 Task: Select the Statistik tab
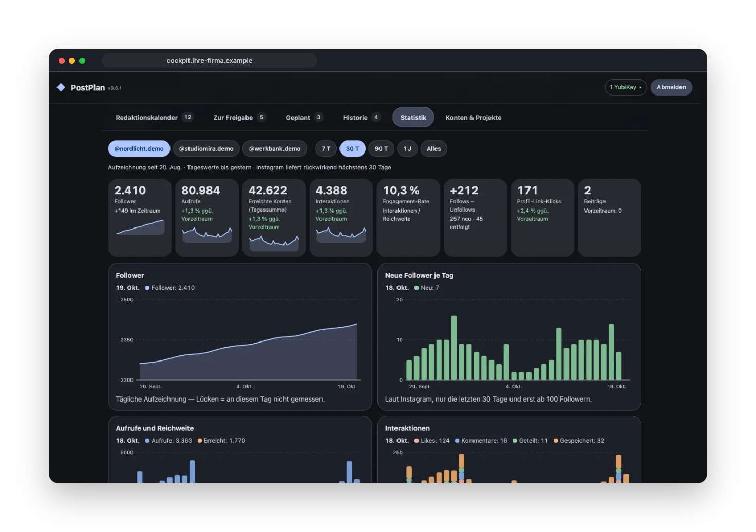tap(413, 118)
